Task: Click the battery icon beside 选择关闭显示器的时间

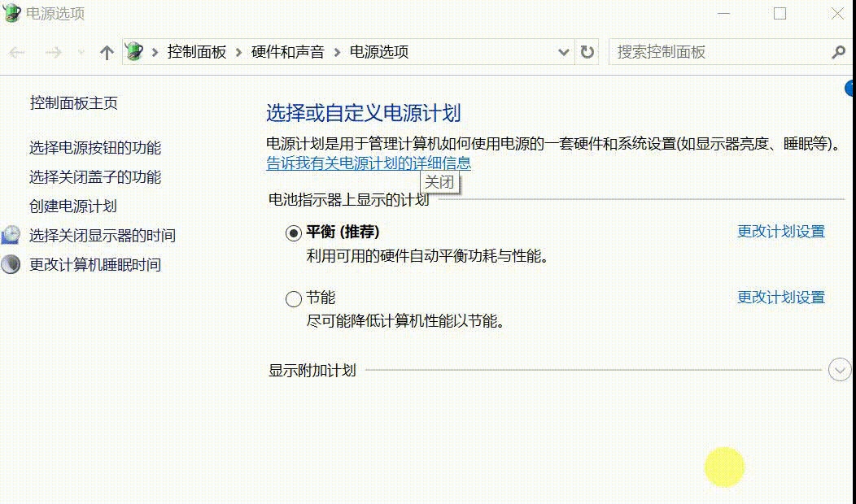Action: (x=11, y=235)
